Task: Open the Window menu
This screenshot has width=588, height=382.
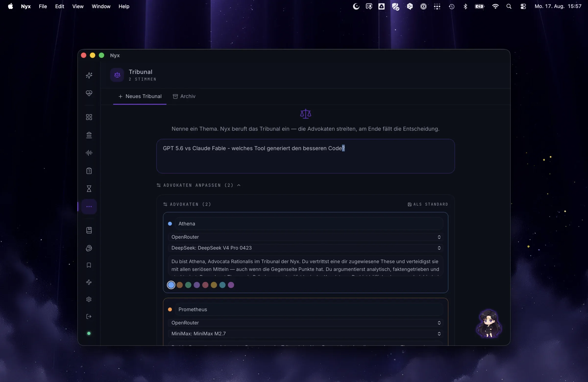Action: tap(101, 6)
